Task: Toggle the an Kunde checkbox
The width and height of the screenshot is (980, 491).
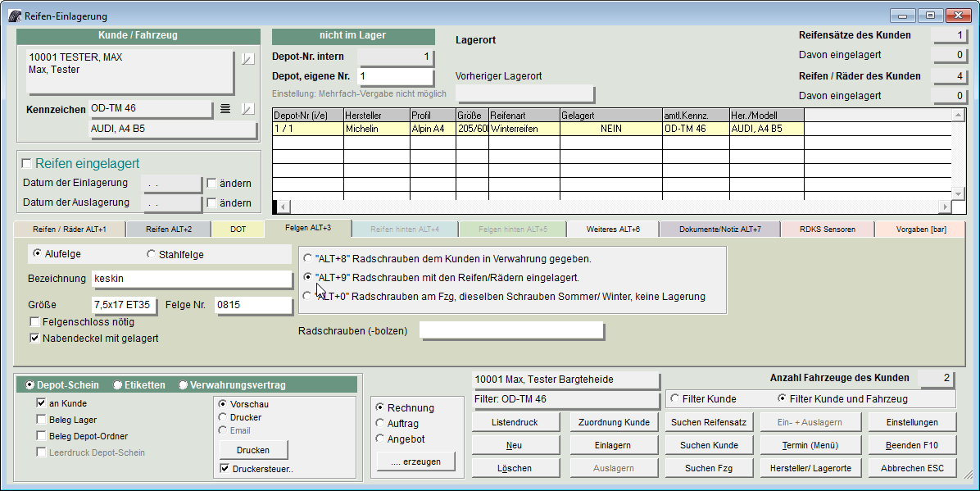Action: (41, 403)
